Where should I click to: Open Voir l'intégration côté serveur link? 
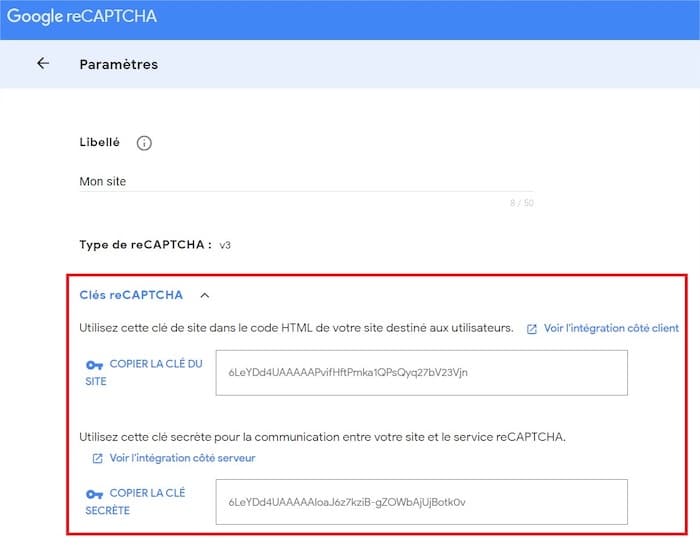182,459
